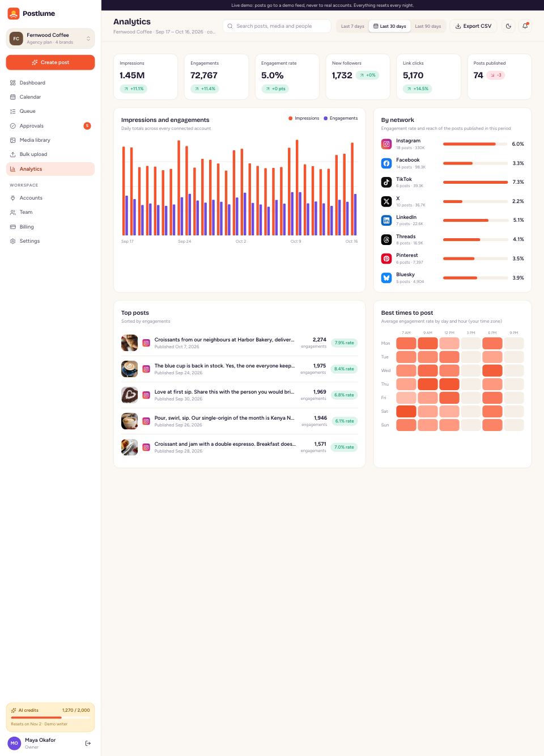Click the New followers +0% chip
The image size is (544, 756).
tap(368, 75)
